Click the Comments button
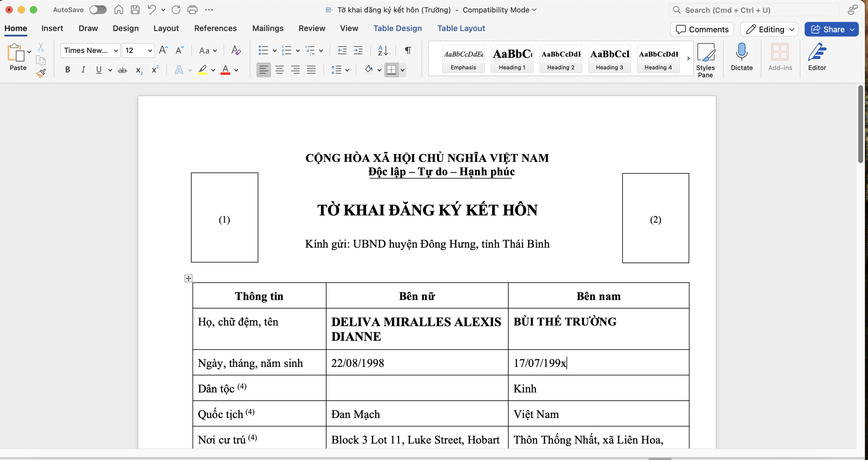Screen dimensions: 868x460 click(702, 29)
